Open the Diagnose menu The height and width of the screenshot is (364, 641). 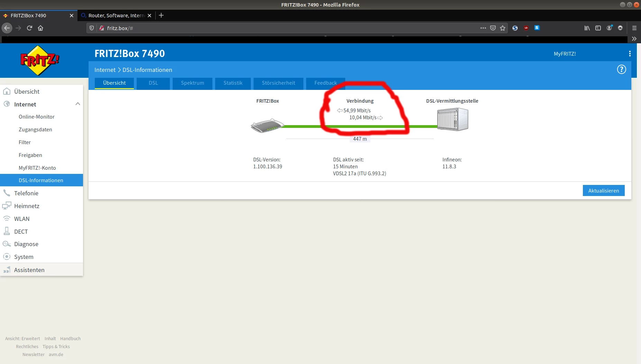(42, 244)
